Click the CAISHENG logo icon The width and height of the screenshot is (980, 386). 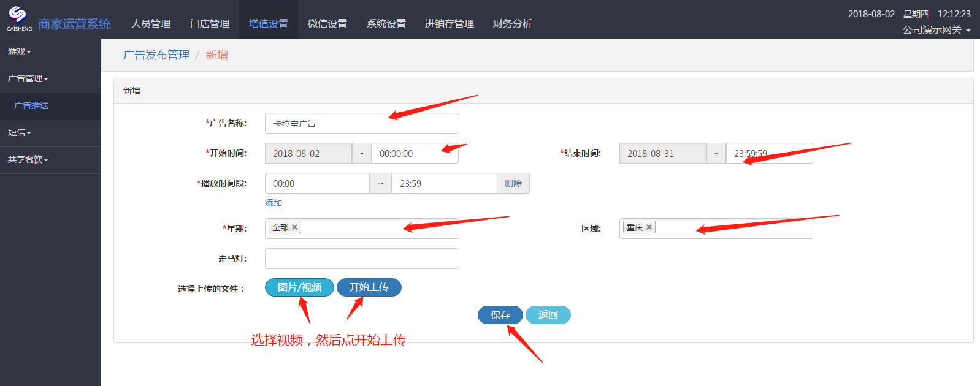pos(19,18)
